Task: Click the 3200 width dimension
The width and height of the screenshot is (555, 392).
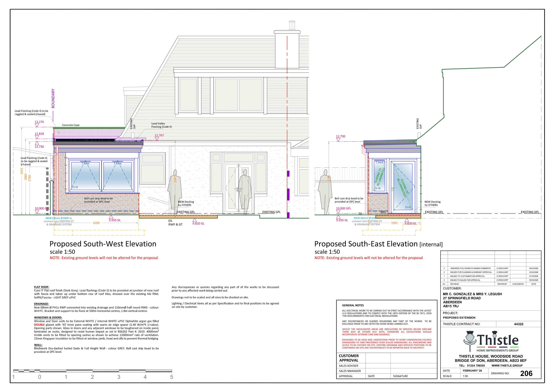Action: tap(96, 223)
